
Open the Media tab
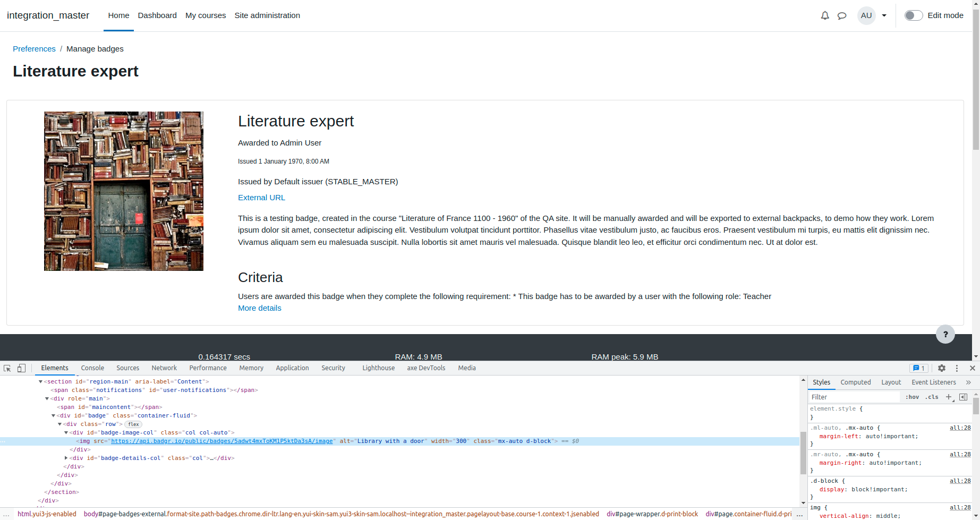467,368
